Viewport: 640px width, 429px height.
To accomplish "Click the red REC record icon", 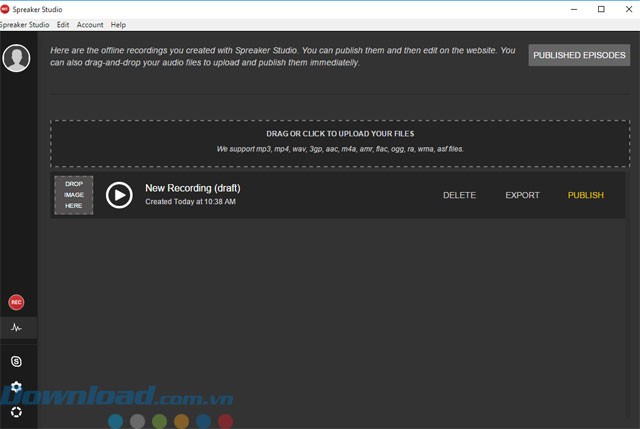I will click(16, 302).
